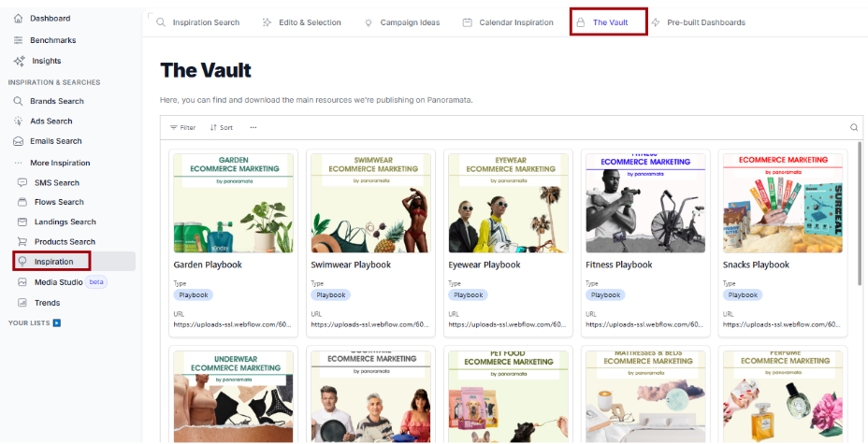The width and height of the screenshot is (868, 444).
Task: Click the Playbook type tag on Eyewear card
Action: point(468,295)
